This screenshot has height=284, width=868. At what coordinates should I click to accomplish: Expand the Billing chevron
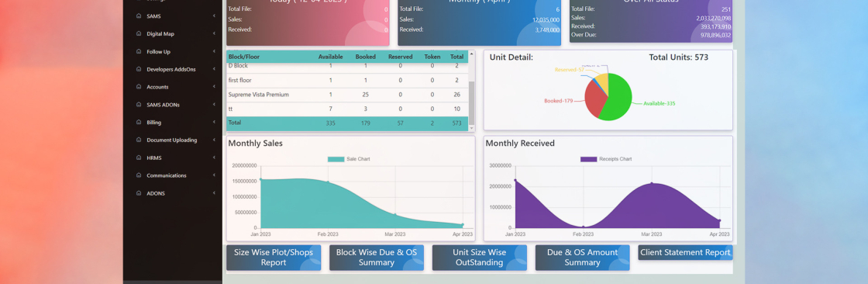click(x=214, y=123)
